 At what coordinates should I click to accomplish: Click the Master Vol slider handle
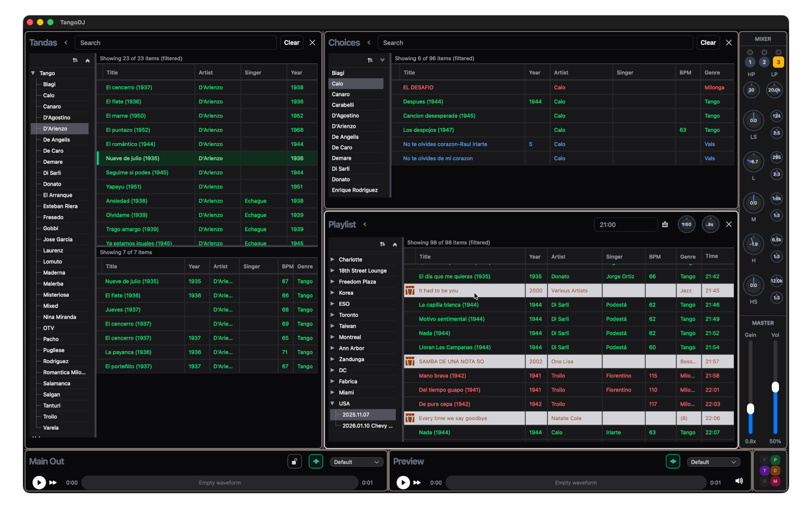[775, 388]
